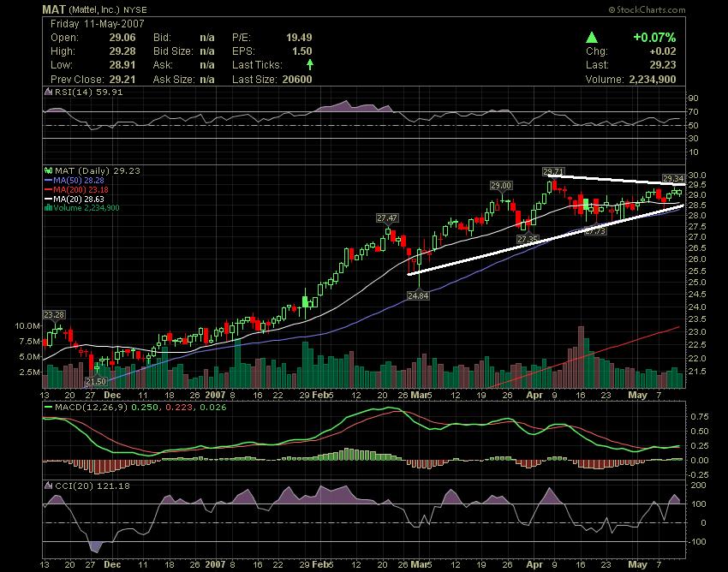Screen dimensions: 728x572
Task: Select the date Friday 11-May-2007
Action: pos(98,24)
